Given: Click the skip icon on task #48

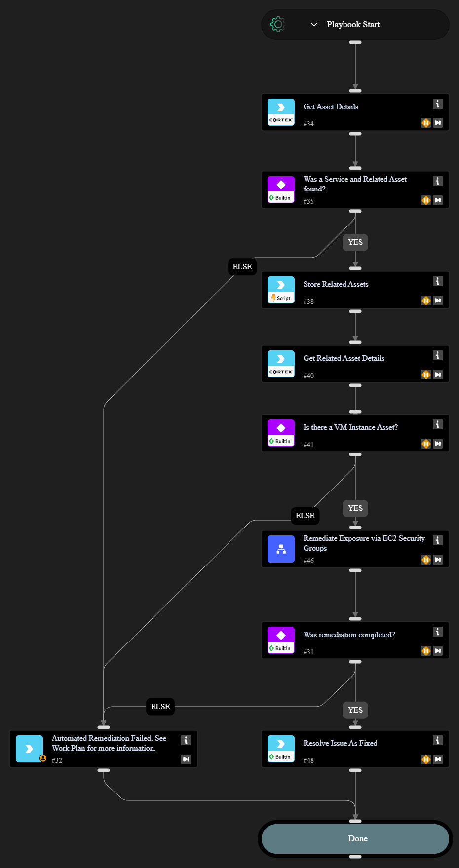Looking at the screenshot, I should coord(438,759).
